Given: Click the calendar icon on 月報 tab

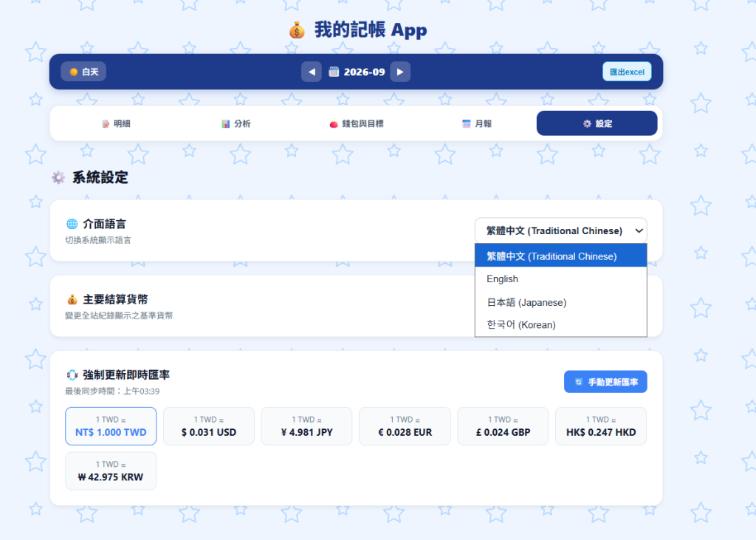Looking at the screenshot, I should [x=467, y=124].
